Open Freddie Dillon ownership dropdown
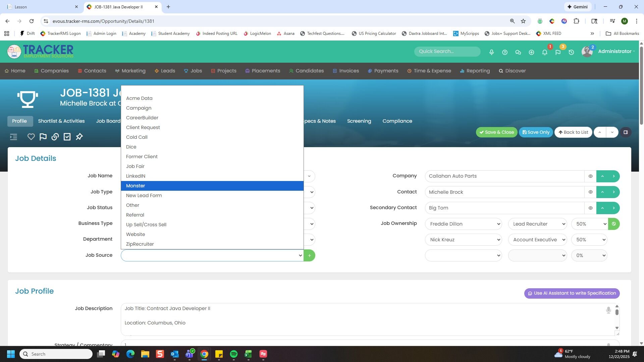 pyautogui.click(x=463, y=224)
